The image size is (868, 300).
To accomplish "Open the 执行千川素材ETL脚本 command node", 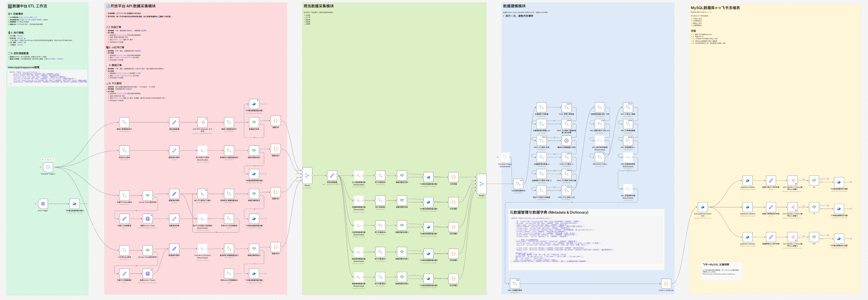I will (x=202, y=194).
